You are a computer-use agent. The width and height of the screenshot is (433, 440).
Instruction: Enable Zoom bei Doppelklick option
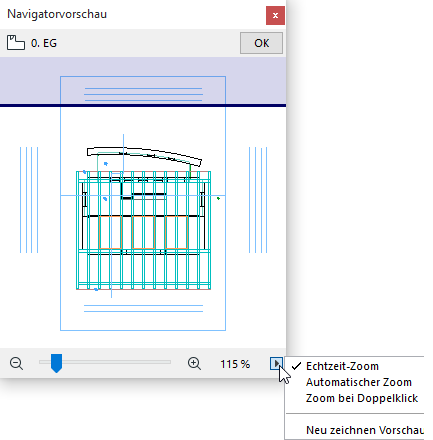click(362, 398)
